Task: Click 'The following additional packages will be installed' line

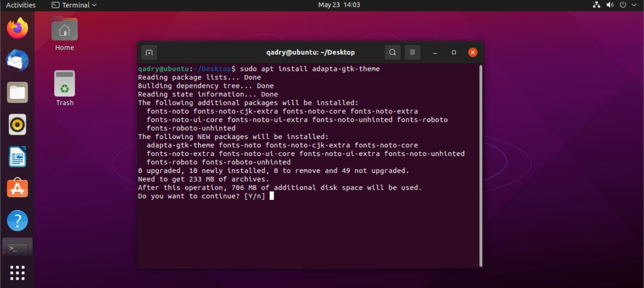Action: coord(248,102)
